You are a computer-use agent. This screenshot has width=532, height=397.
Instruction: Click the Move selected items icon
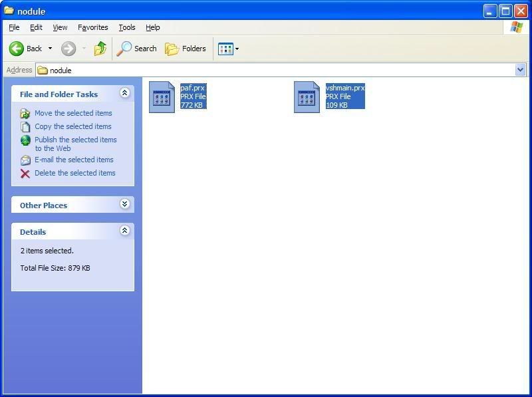pos(25,113)
